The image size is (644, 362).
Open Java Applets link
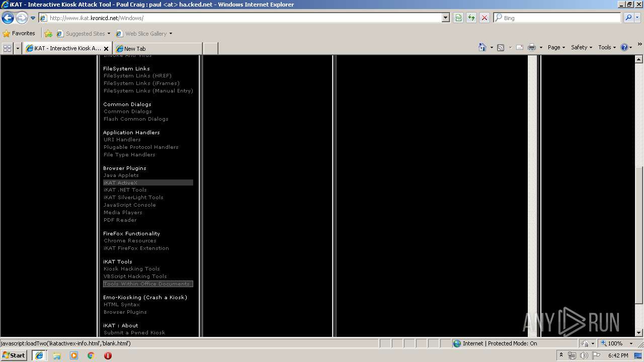coord(121,175)
